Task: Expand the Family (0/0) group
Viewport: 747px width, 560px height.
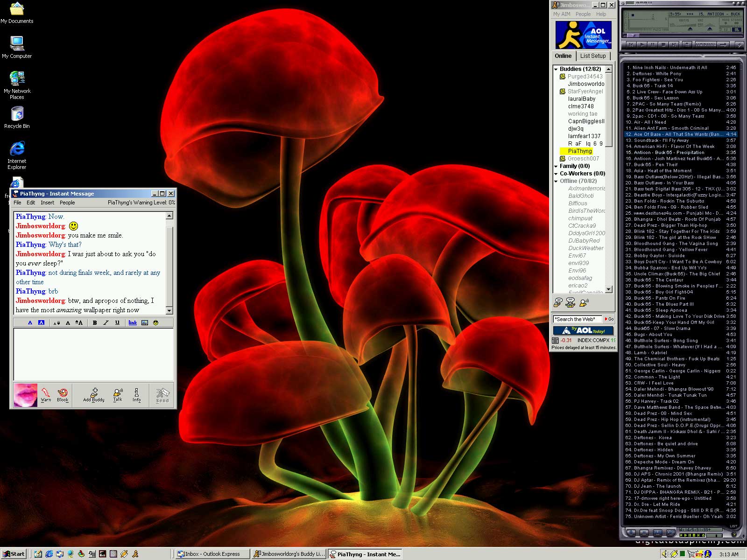Action: 556,166
